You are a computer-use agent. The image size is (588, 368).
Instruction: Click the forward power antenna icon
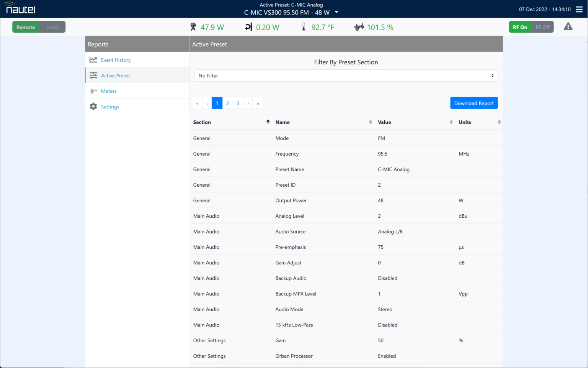(x=193, y=27)
